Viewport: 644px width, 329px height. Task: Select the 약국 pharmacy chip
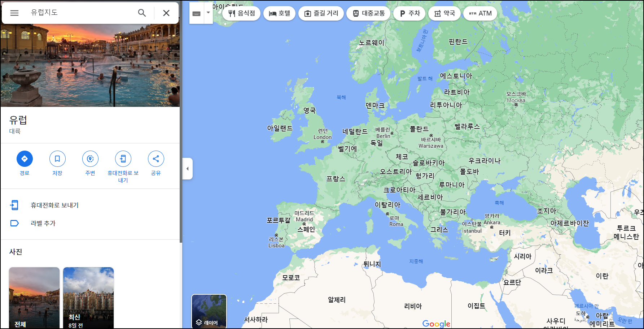pyautogui.click(x=444, y=13)
